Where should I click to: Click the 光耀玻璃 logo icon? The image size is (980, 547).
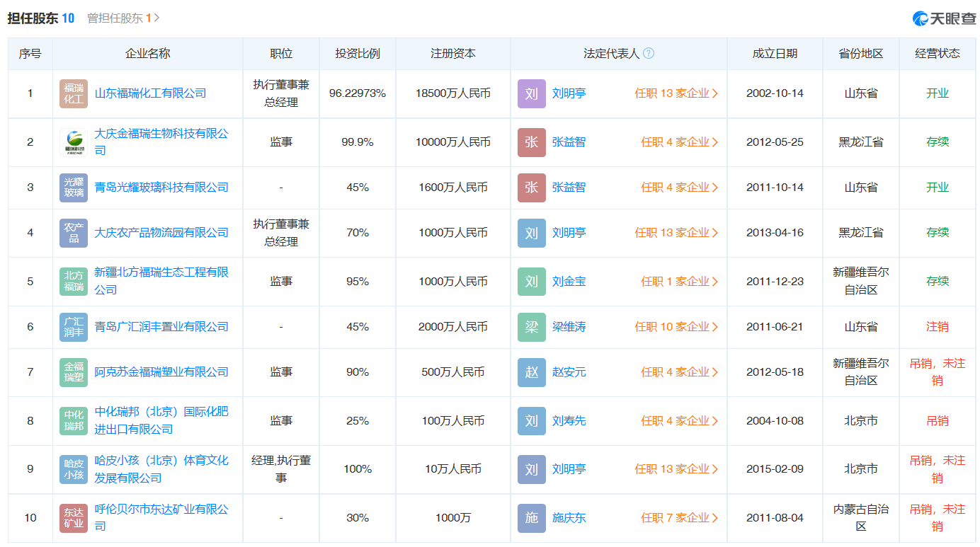pos(74,188)
